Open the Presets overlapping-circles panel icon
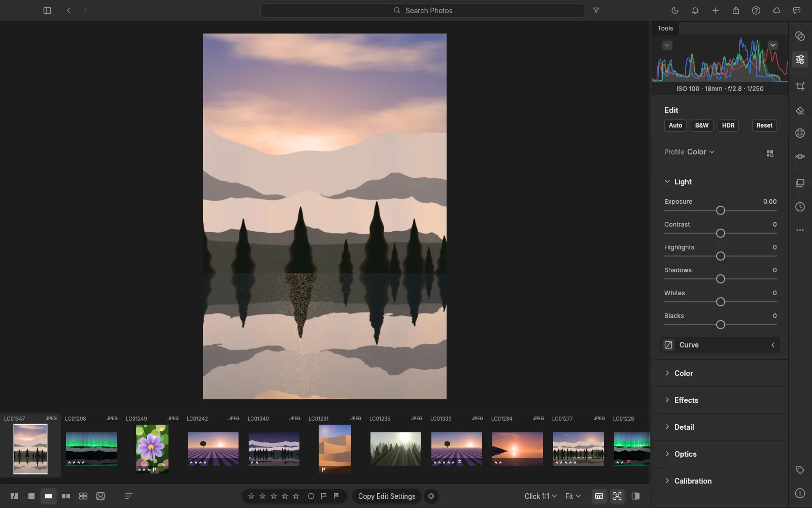The height and width of the screenshot is (508, 812). click(x=800, y=36)
